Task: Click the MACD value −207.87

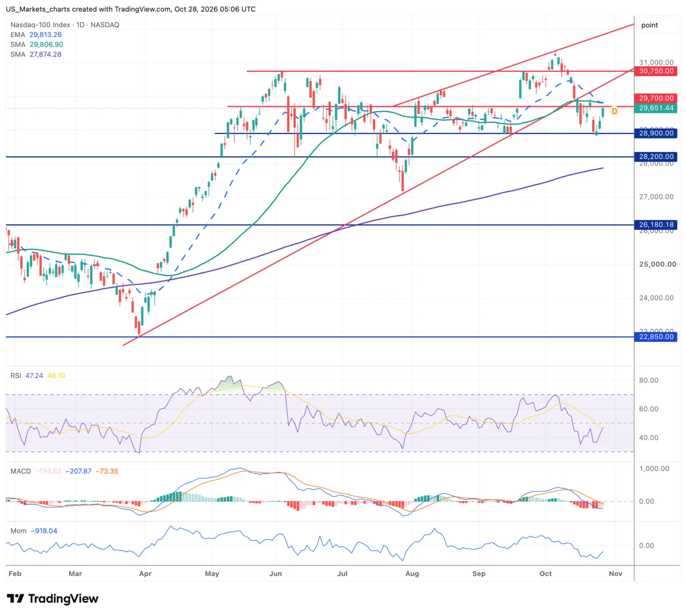Action: (78, 471)
